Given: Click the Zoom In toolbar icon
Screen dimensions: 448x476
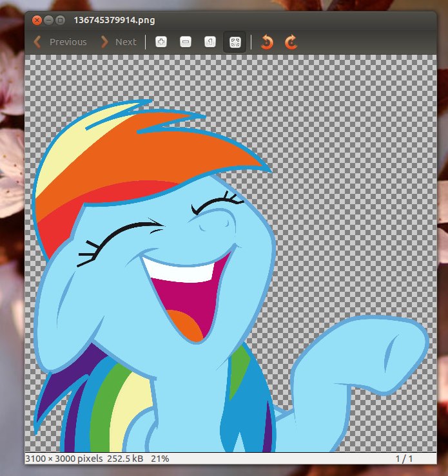Looking at the screenshot, I should pyautogui.click(x=161, y=42).
